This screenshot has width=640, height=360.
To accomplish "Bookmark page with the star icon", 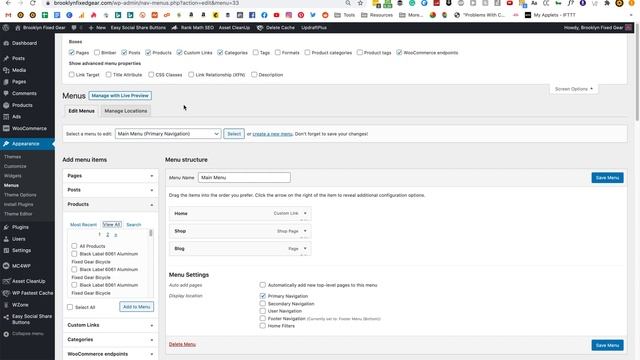I will (x=360, y=3).
